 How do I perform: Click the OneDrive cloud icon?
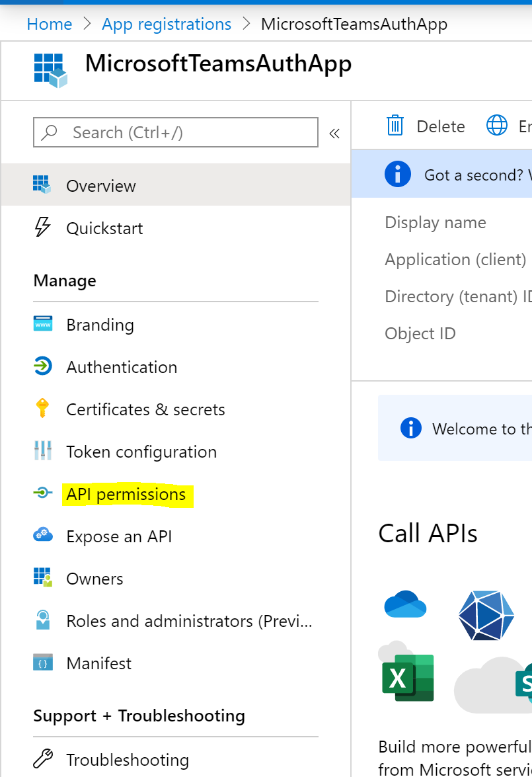[405, 604]
